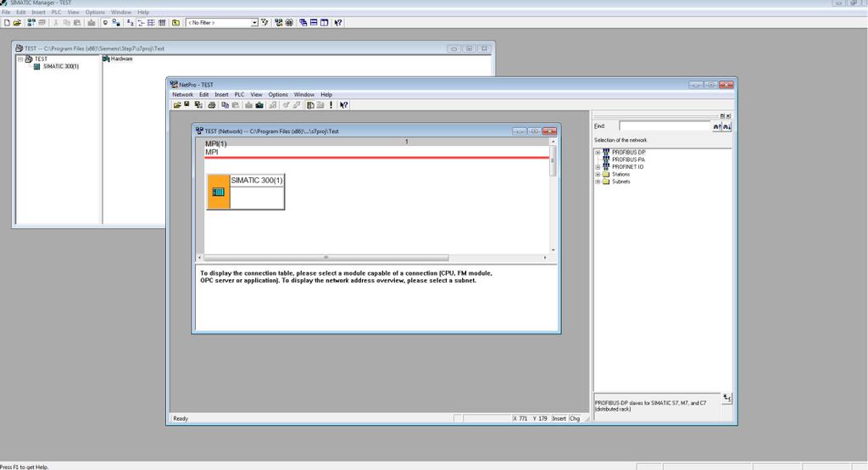The height and width of the screenshot is (470, 868).
Task: Click the orange SIMATIC 300(1) station icon
Action: pos(218,192)
